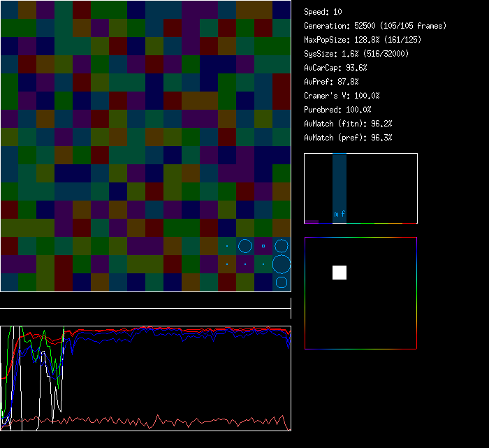The width and height of the screenshot is (489, 448).
Task: Click the AvMatch (fitn): 96.2% line
Action: click(x=348, y=124)
